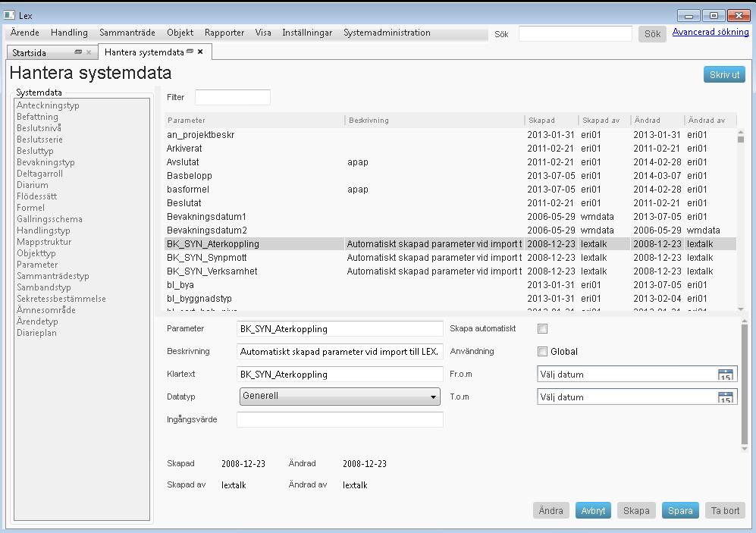Select Anteckningstyp in Systemdata list
Screen dimensions: 756x533
(48, 105)
